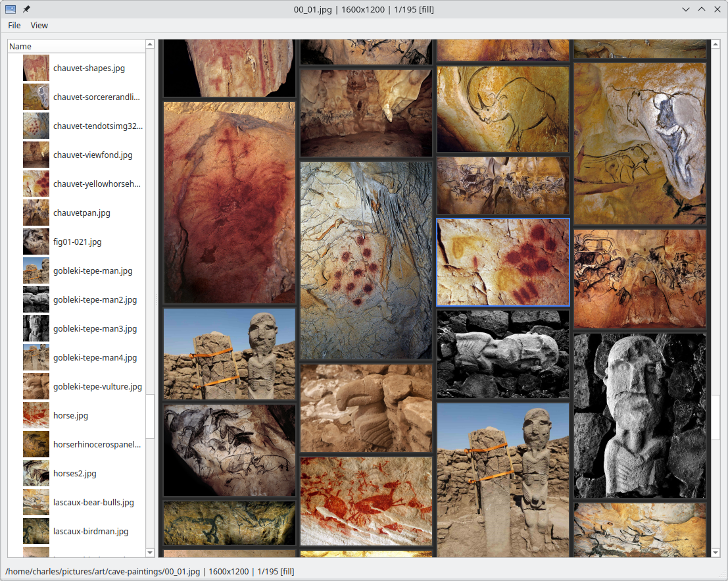
Task: Select chauvetpan.jpg in the file list
Action: pos(82,213)
